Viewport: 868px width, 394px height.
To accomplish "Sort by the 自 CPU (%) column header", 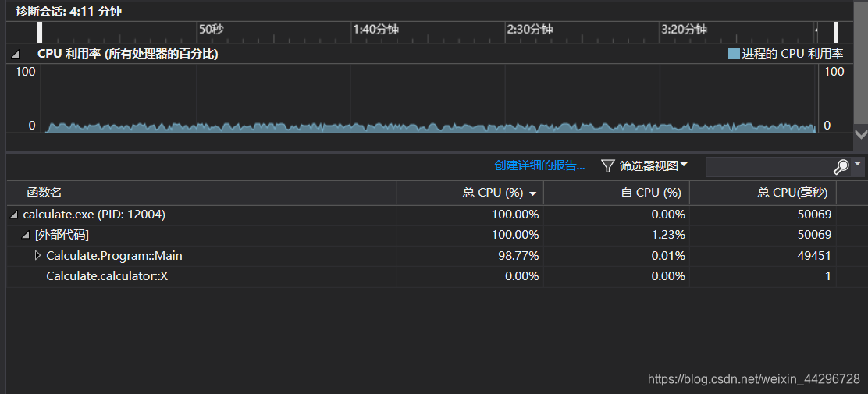I will pyautogui.click(x=617, y=193).
